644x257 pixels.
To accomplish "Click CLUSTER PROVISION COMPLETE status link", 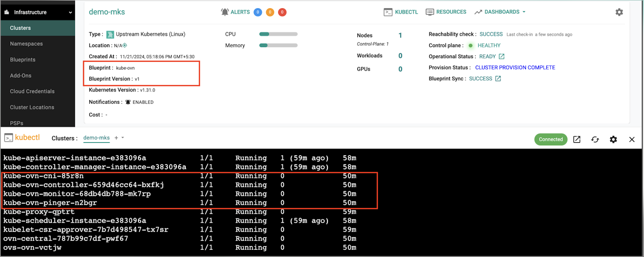I will 515,67.
